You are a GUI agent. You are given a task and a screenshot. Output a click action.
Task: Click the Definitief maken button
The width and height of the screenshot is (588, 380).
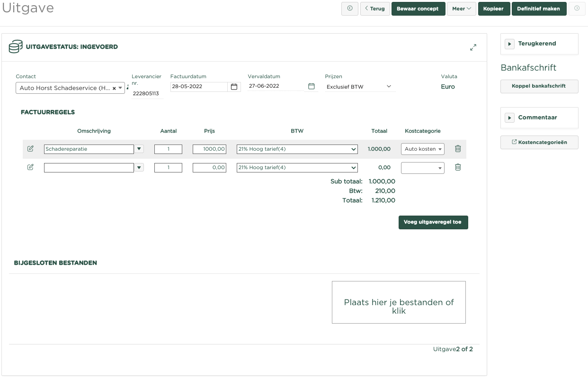(x=539, y=9)
